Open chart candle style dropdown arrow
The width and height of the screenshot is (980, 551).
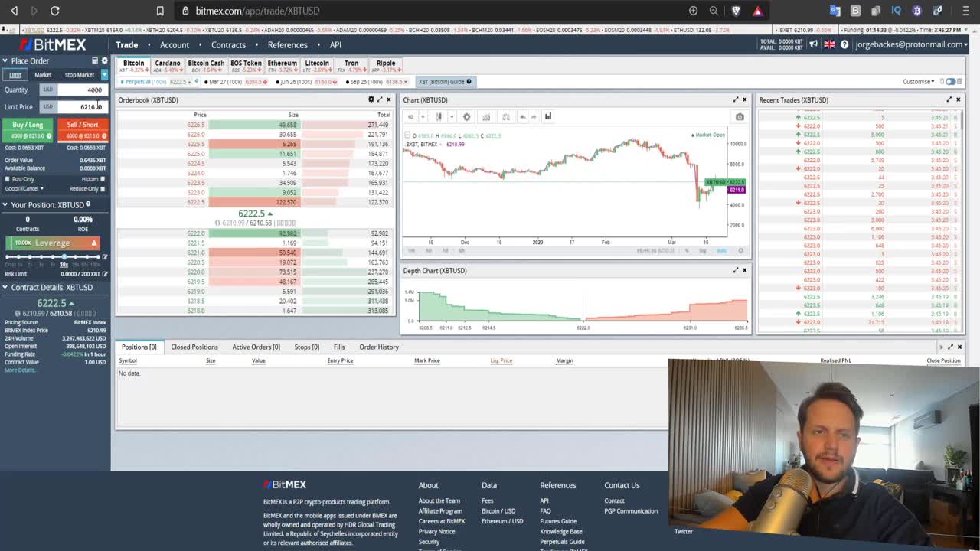(452, 116)
